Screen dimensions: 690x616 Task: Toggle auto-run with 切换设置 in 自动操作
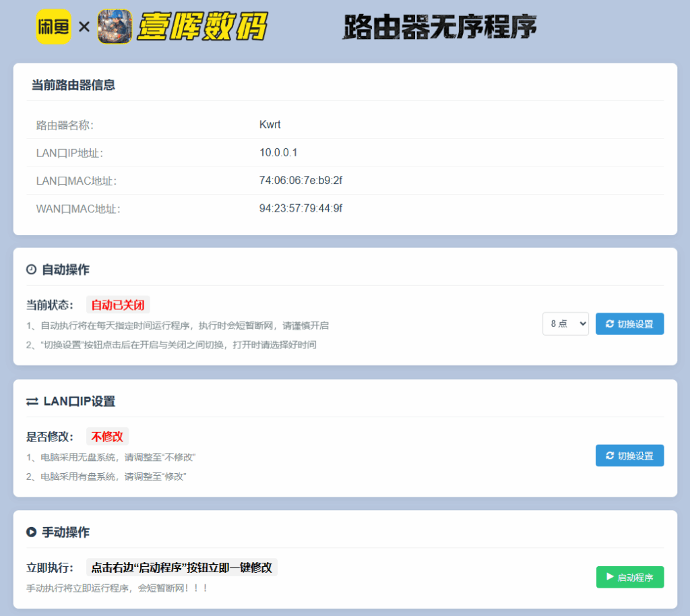tap(629, 324)
